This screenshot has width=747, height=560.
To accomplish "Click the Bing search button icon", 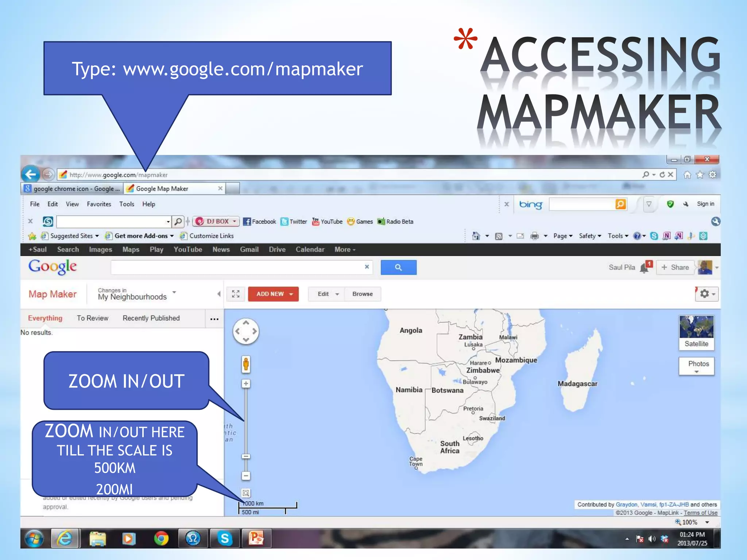I will [x=620, y=204].
